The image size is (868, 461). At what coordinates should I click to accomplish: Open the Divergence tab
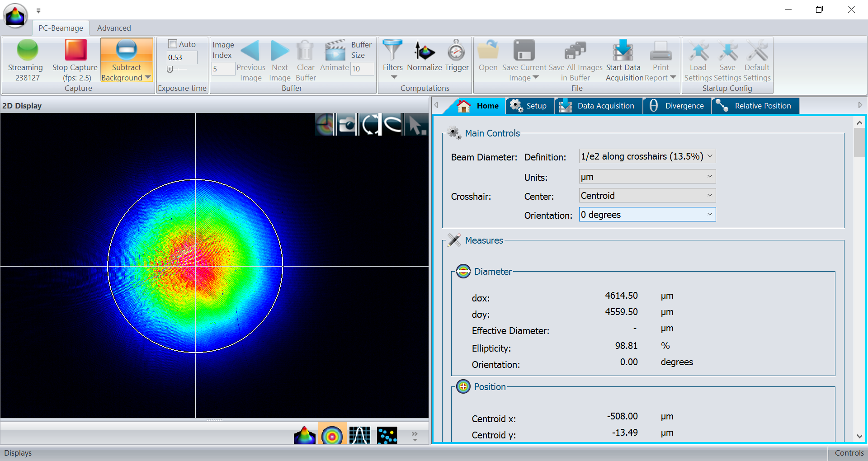[677, 106]
